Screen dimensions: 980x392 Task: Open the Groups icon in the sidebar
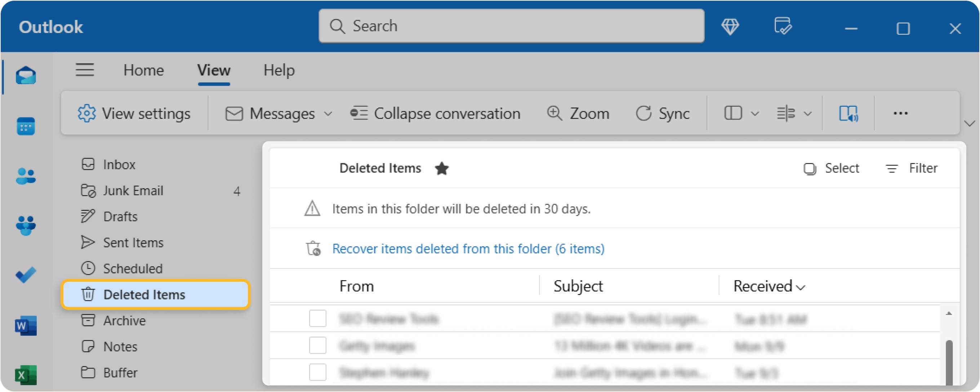click(x=26, y=225)
